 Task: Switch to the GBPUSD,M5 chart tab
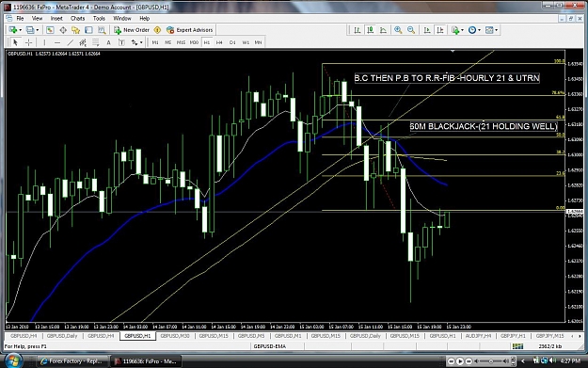click(251, 336)
